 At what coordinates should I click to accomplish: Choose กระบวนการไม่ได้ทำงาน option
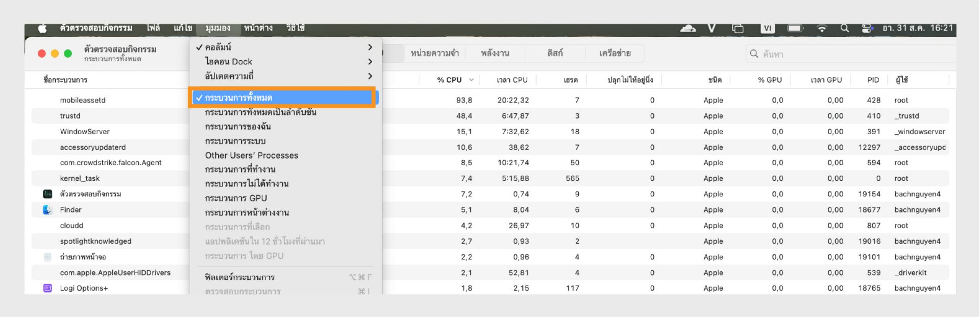[285, 184]
